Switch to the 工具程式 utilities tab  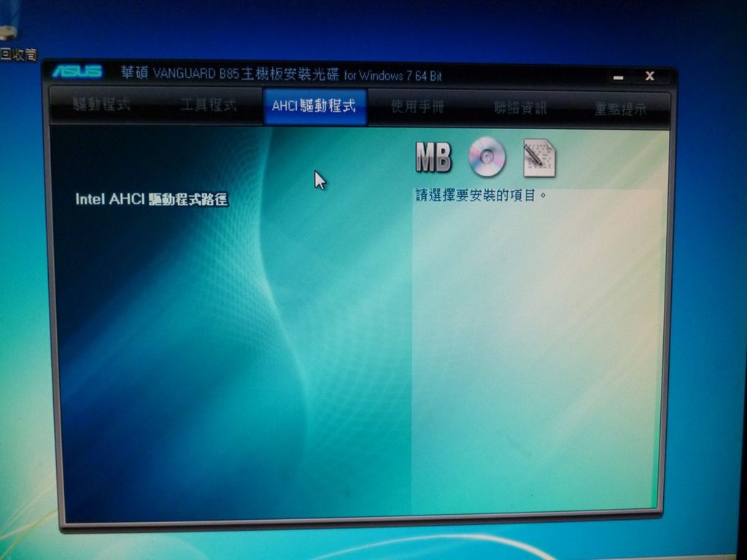pyautogui.click(x=209, y=105)
